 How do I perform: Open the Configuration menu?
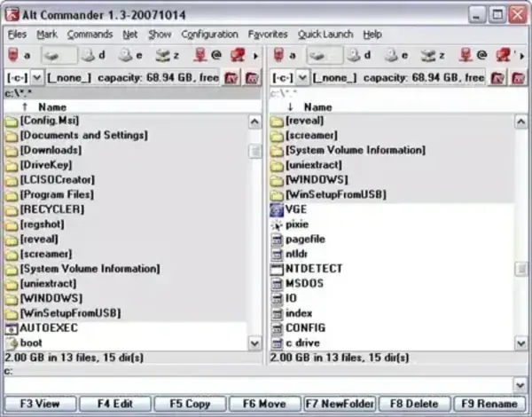tap(209, 35)
